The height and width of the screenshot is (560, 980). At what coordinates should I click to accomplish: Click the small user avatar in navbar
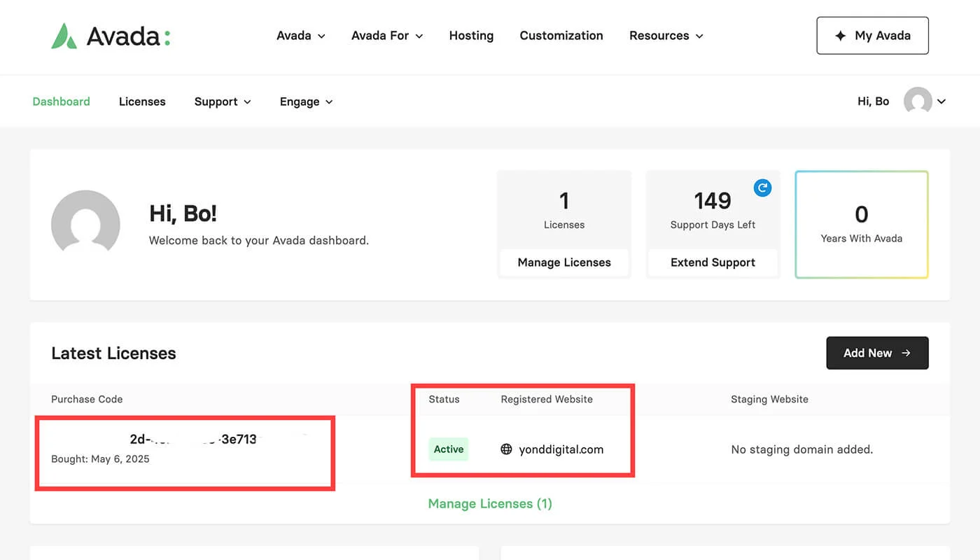point(918,101)
